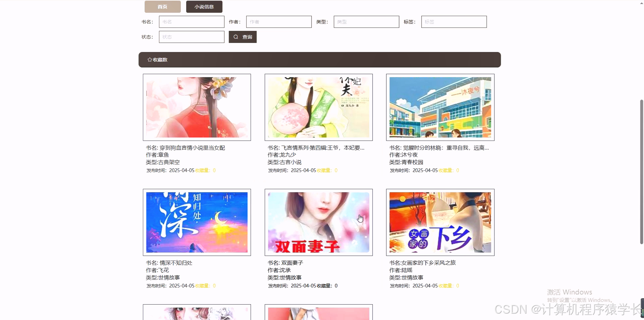The height and width of the screenshot is (320, 644).
Task: Click the 情深不知归处 book cover
Action: tap(197, 222)
